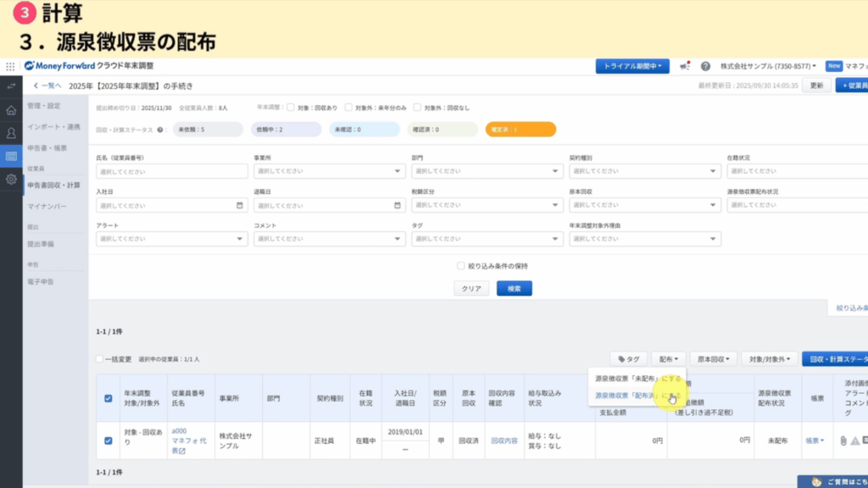
Task: Click the orange 確定済 status pill
Action: (x=520, y=130)
